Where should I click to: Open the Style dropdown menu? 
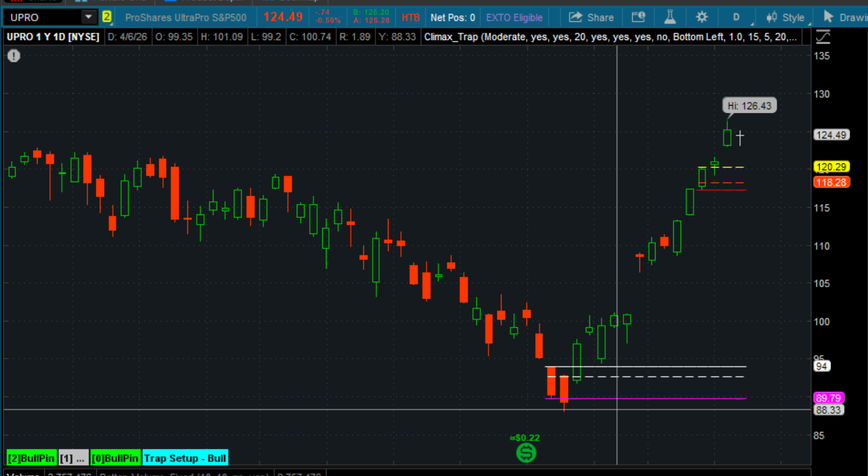[786, 18]
